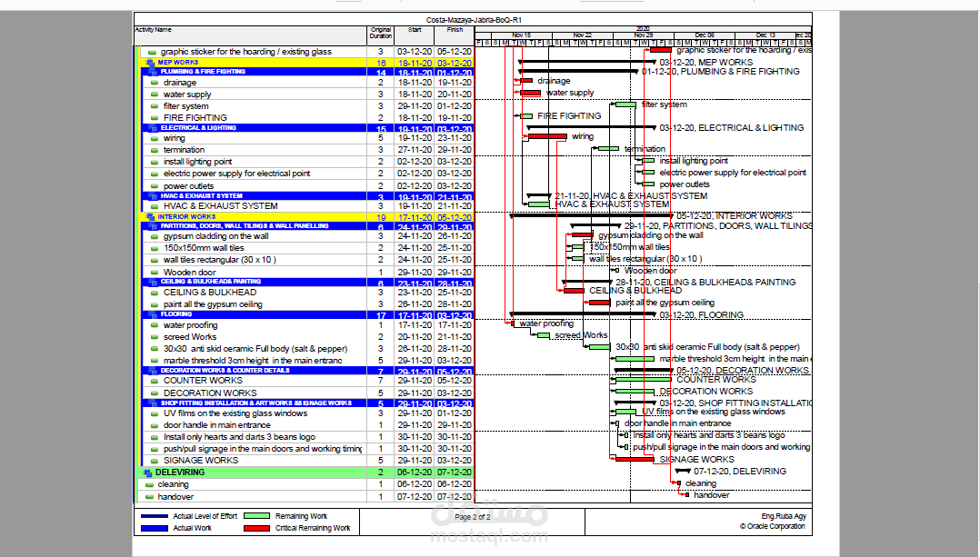Click the Actual Level of Effort legend swatch

pyautogui.click(x=155, y=516)
